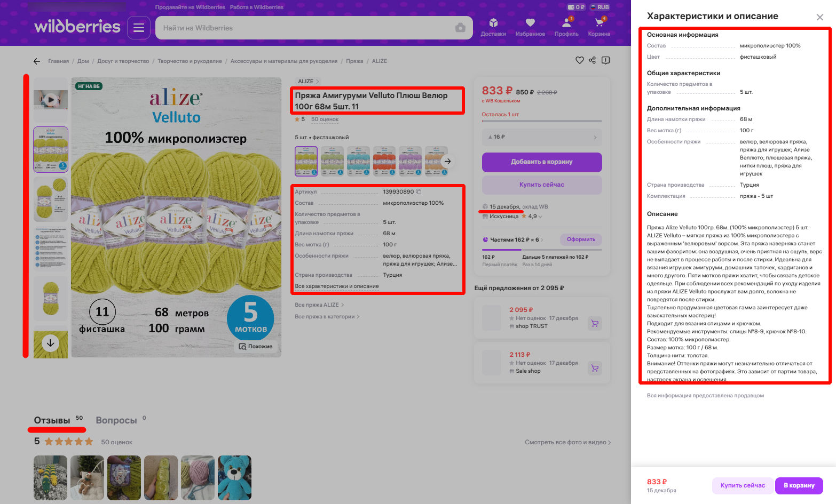Open Творчество и рукоделие breadcrumb
The width and height of the screenshot is (836, 504).
pos(190,61)
